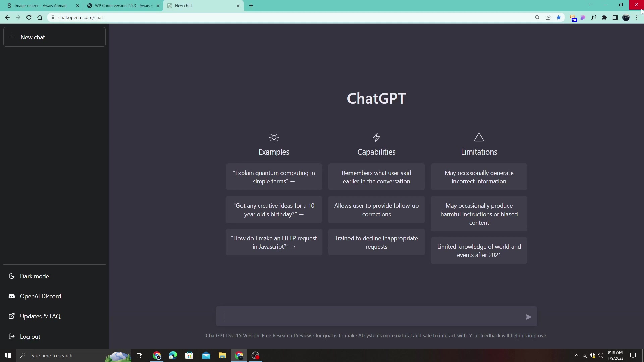Send message with paper plane icon
Image resolution: width=644 pixels, height=362 pixels.
pyautogui.click(x=529, y=317)
